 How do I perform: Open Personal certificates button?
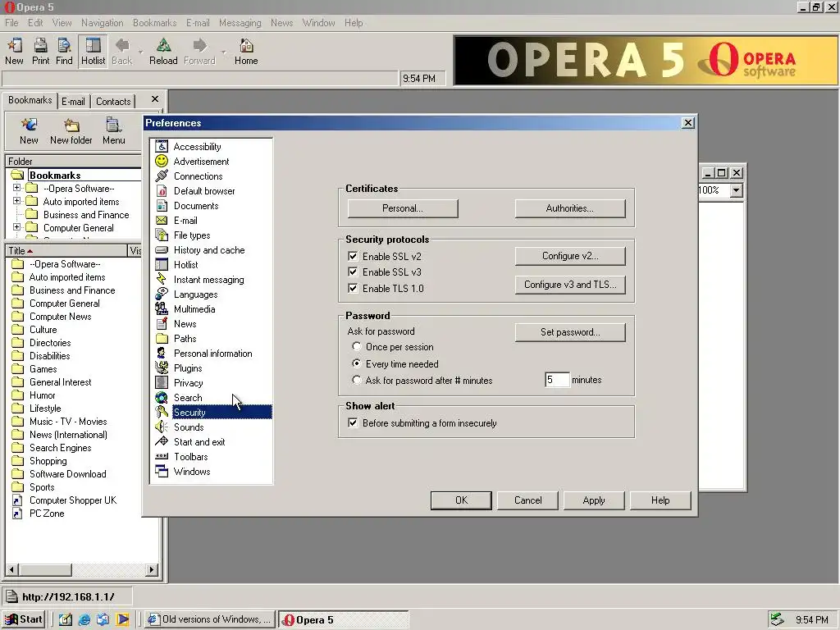(x=402, y=208)
